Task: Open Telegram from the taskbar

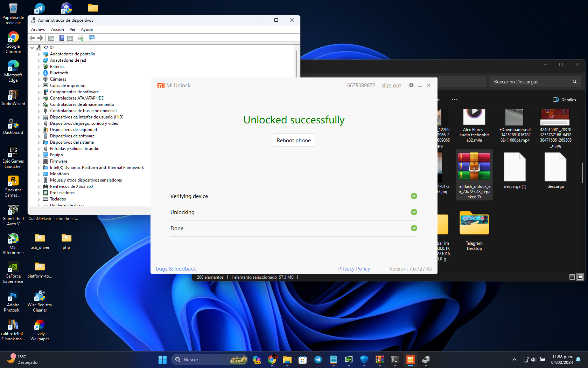Action: point(318,360)
